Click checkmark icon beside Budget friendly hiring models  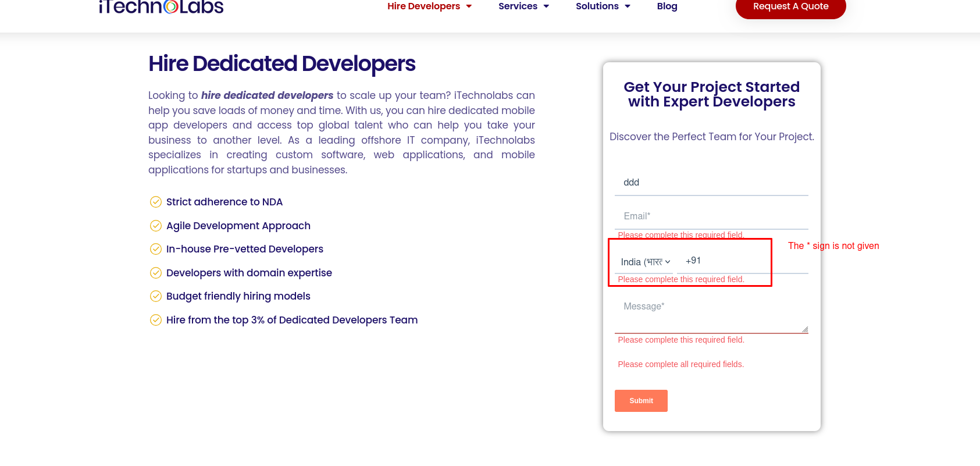[156, 296]
